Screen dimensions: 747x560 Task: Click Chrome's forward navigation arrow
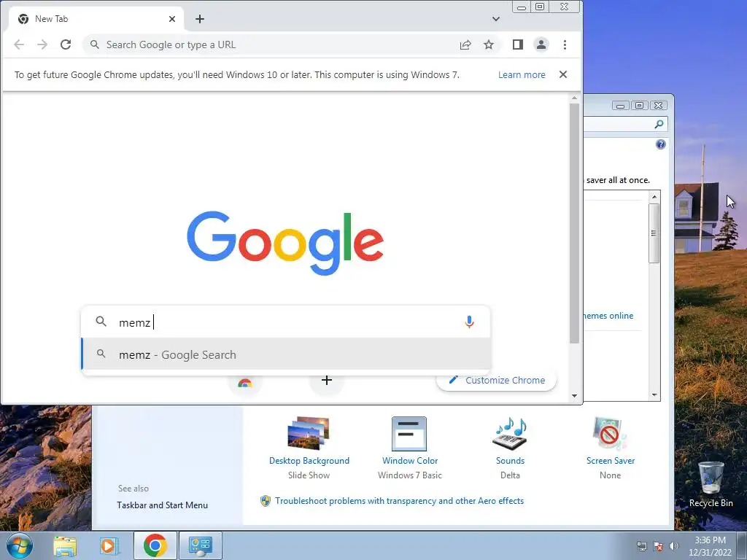[42, 44]
